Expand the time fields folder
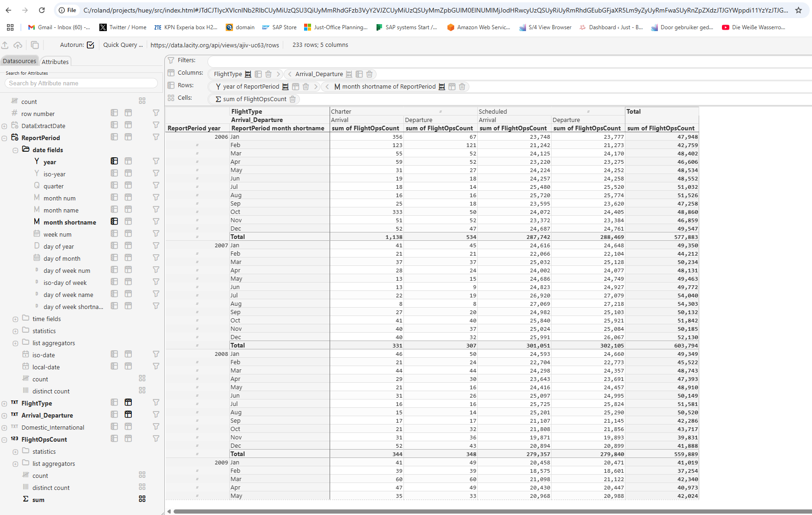The image size is (812, 515). tap(15, 319)
